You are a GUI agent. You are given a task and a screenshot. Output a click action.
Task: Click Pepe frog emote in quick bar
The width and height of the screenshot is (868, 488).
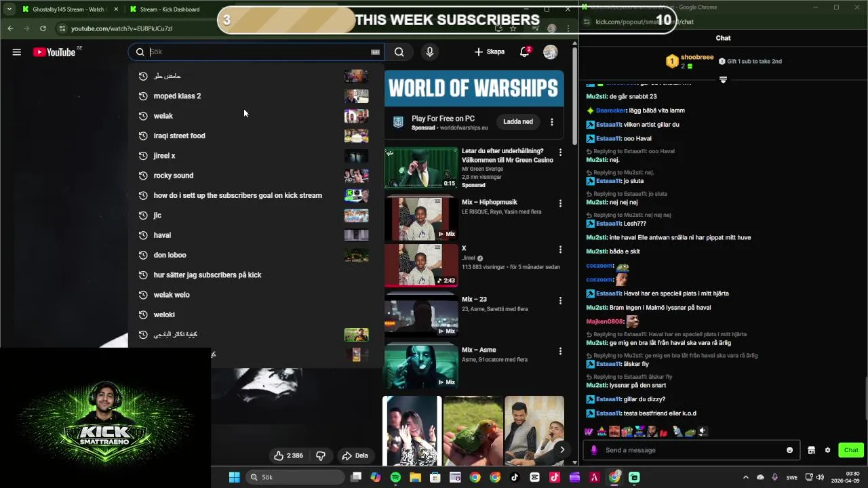tap(690, 432)
